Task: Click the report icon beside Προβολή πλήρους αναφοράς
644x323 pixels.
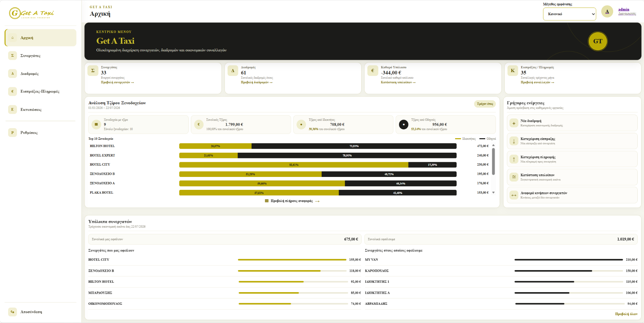Action: click(267, 201)
